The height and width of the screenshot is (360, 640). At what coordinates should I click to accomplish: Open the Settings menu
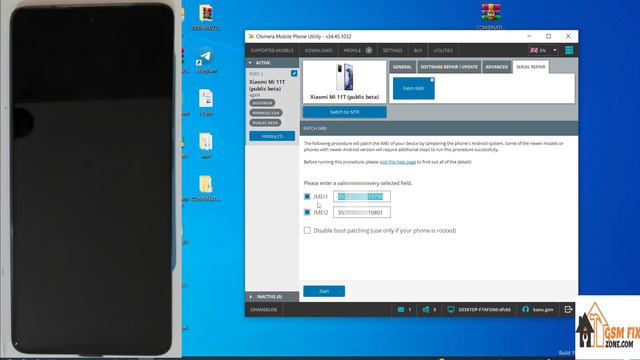click(392, 50)
